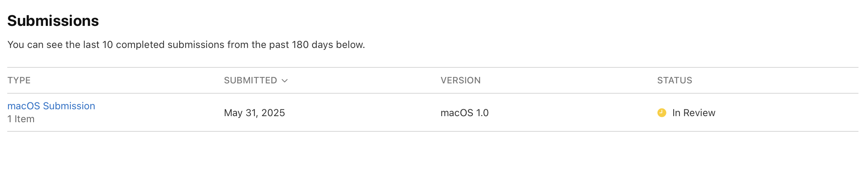
Task: Click the yellow In Review clock icon
Action: point(662,113)
